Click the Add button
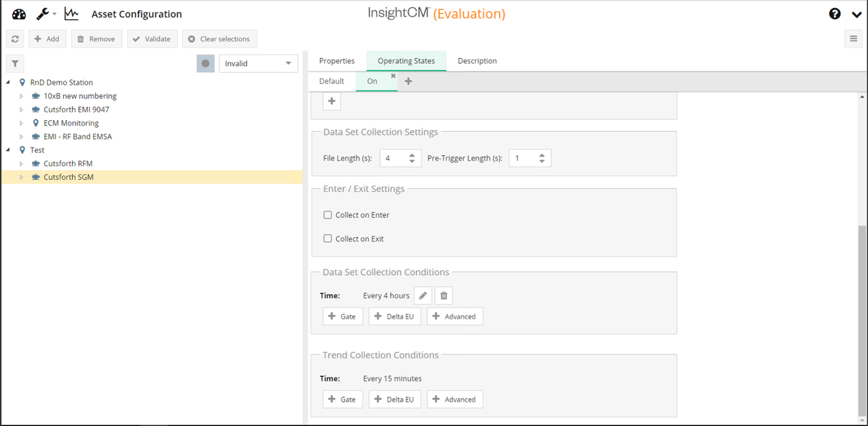Screen dimensions: 868x426 47,39
